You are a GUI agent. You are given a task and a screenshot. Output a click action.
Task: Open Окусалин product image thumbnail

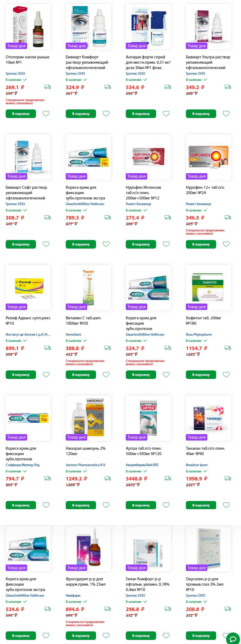[x=209, y=549]
